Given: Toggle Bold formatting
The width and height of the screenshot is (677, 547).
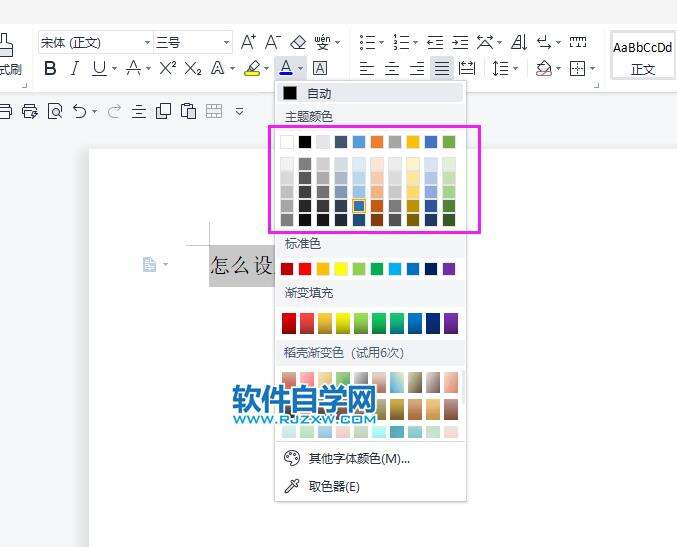Looking at the screenshot, I should click(x=50, y=68).
